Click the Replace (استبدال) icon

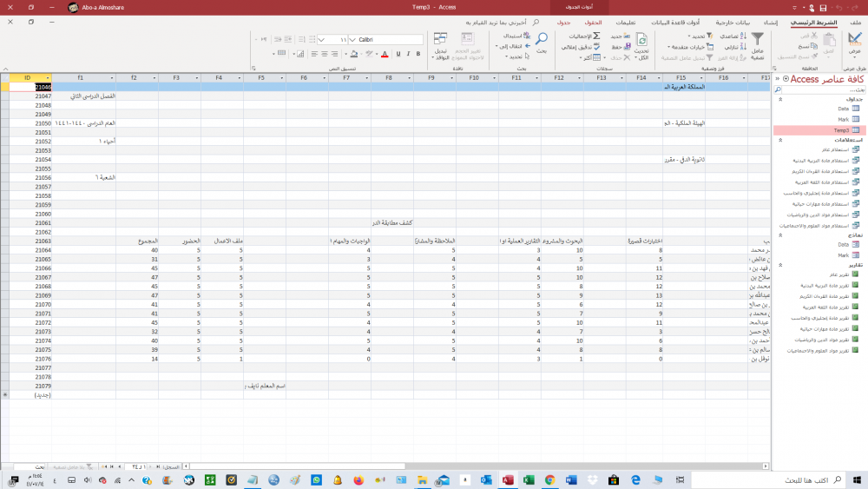527,36
